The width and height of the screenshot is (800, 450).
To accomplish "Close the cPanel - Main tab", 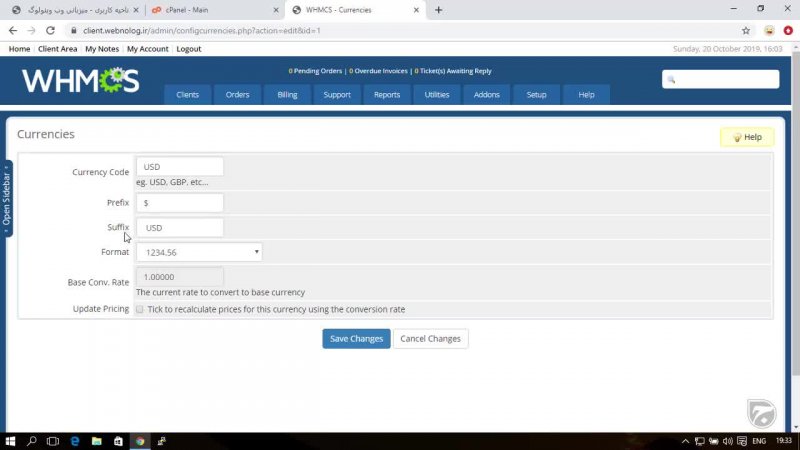I will click(x=276, y=10).
